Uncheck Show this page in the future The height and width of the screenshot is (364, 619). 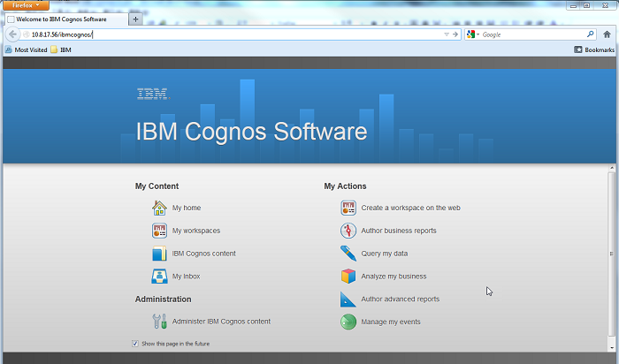tap(135, 344)
